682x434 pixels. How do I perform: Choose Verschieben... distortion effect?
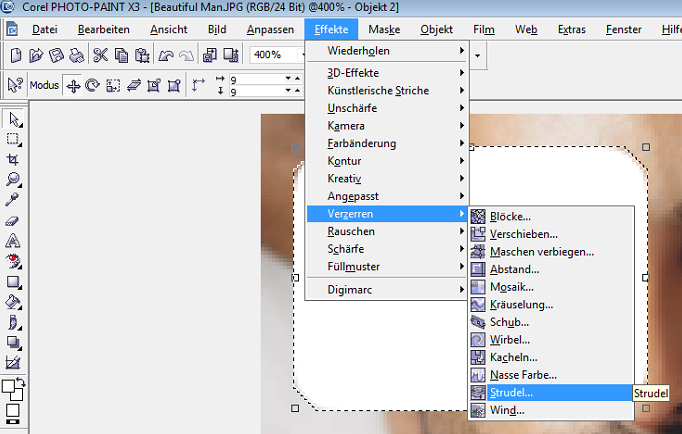click(551, 234)
